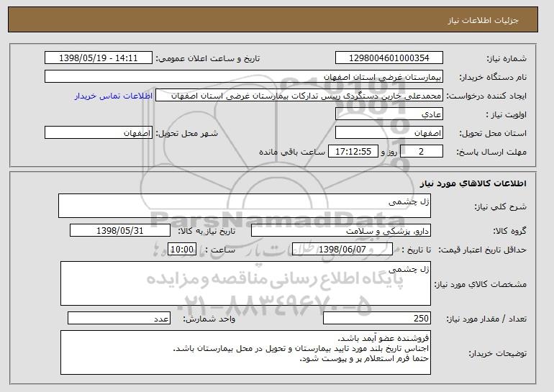Screen dimensions: 554x392
Task: Click the priority field showing عادی
Action: tap(389, 114)
